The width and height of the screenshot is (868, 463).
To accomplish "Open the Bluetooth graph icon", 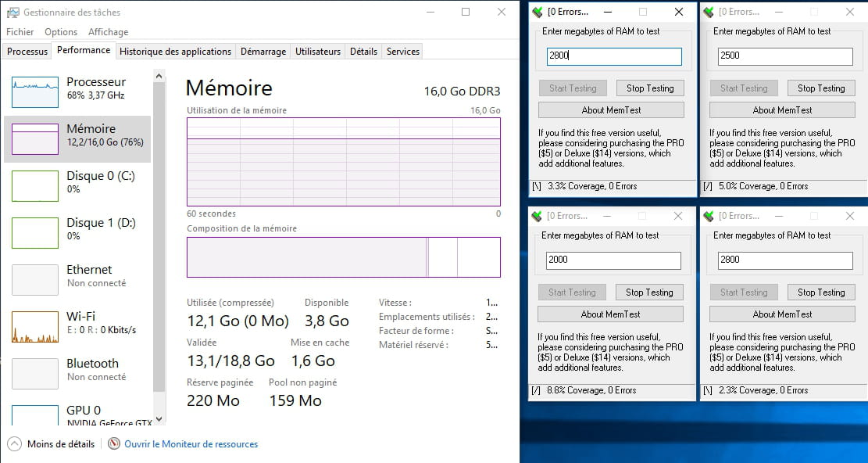I will coord(35,374).
